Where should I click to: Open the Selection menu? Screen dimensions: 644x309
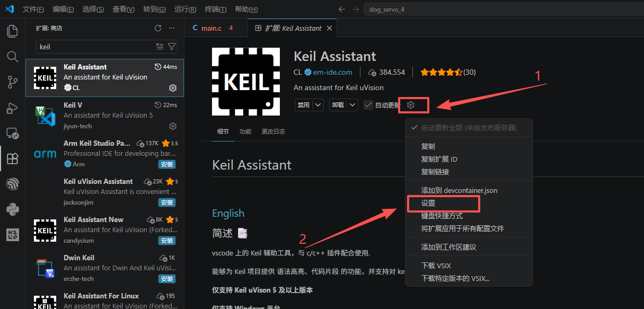tap(93, 10)
